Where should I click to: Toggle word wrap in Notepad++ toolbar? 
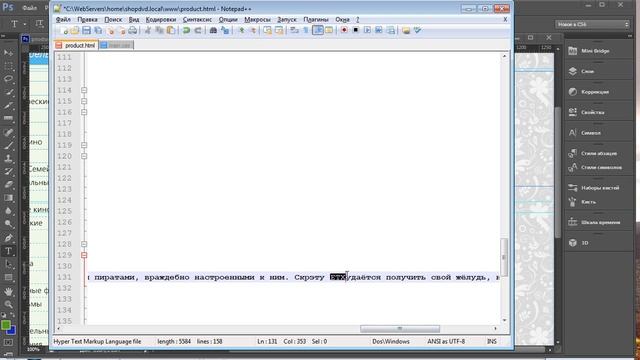tap(294, 30)
